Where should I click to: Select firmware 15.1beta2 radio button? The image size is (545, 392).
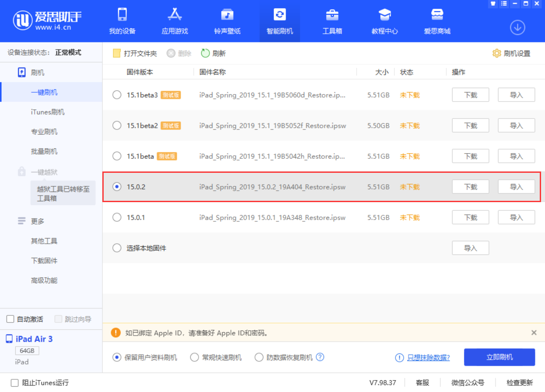coord(117,126)
